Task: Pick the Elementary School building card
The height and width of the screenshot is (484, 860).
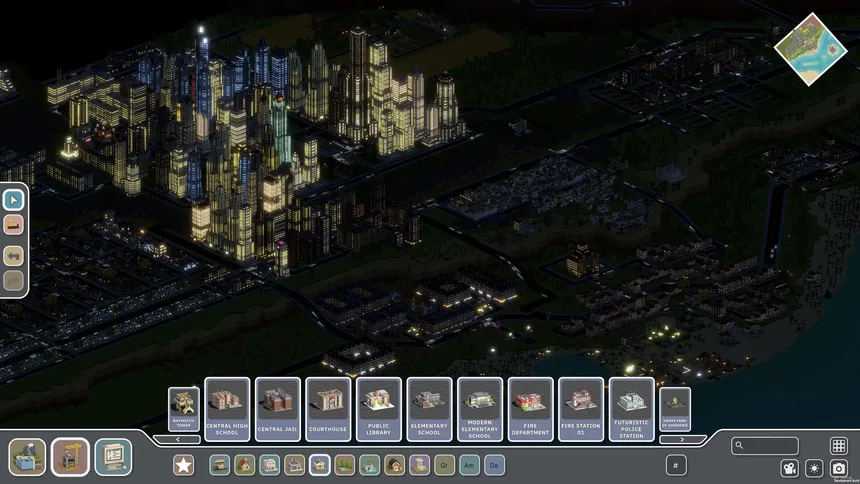Action: click(x=429, y=409)
